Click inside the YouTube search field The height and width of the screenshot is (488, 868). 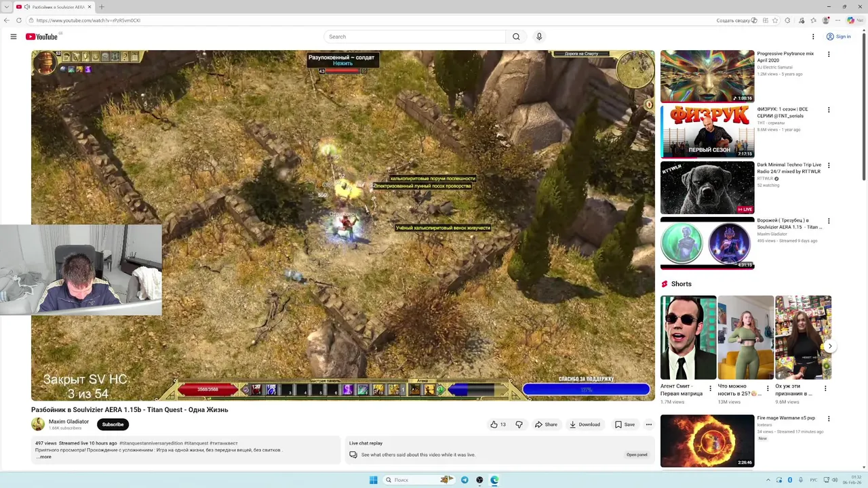tap(415, 37)
